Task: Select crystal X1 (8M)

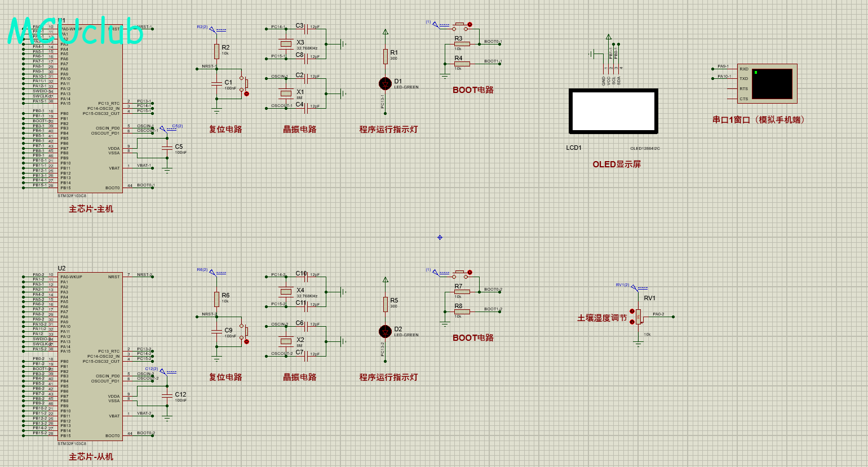Action: tap(286, 93)
